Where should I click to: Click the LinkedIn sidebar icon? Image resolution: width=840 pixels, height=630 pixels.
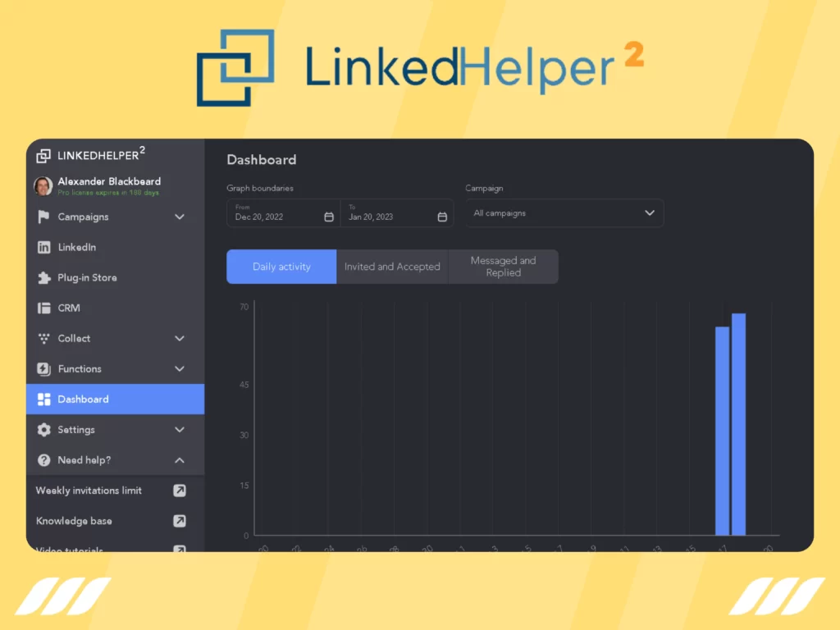click(44, 247)
